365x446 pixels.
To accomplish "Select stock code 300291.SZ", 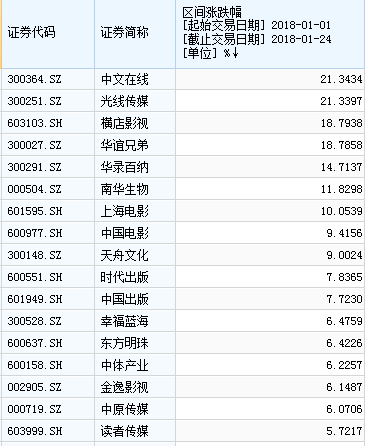I will pos(35,167).
